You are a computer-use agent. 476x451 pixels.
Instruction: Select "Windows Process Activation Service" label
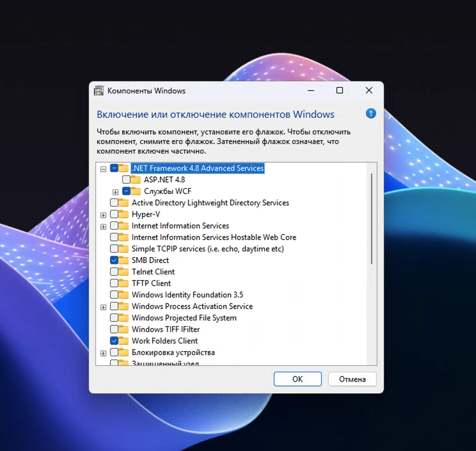(x=192, y=306)
